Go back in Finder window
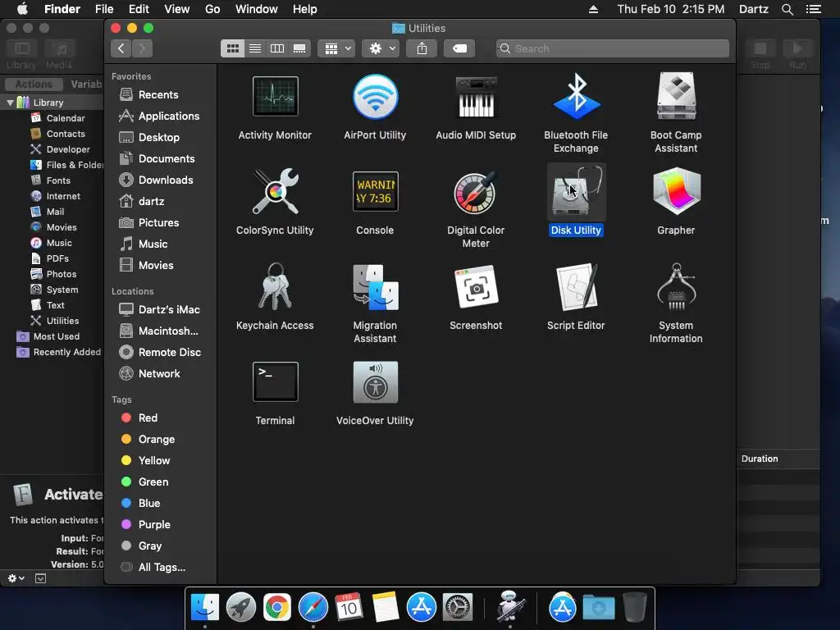 121,48
